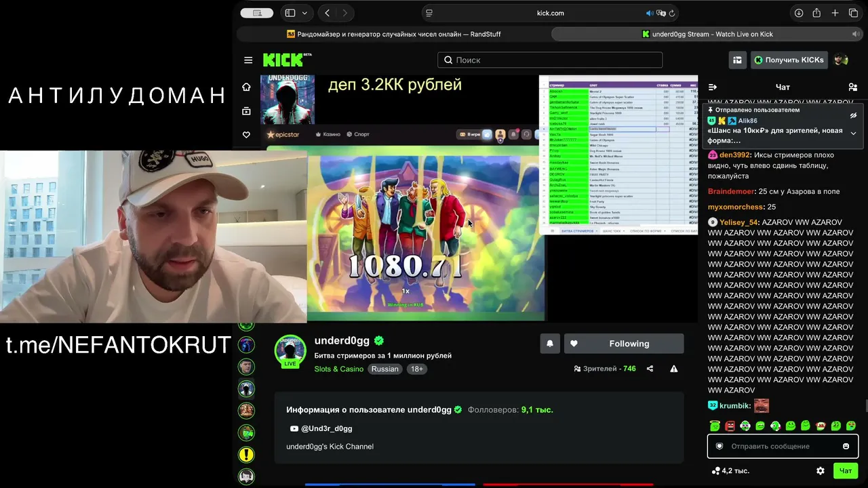Screen dimensions: 868x488
Task: Open the chat identity shield icon
Action: (719, 446)
